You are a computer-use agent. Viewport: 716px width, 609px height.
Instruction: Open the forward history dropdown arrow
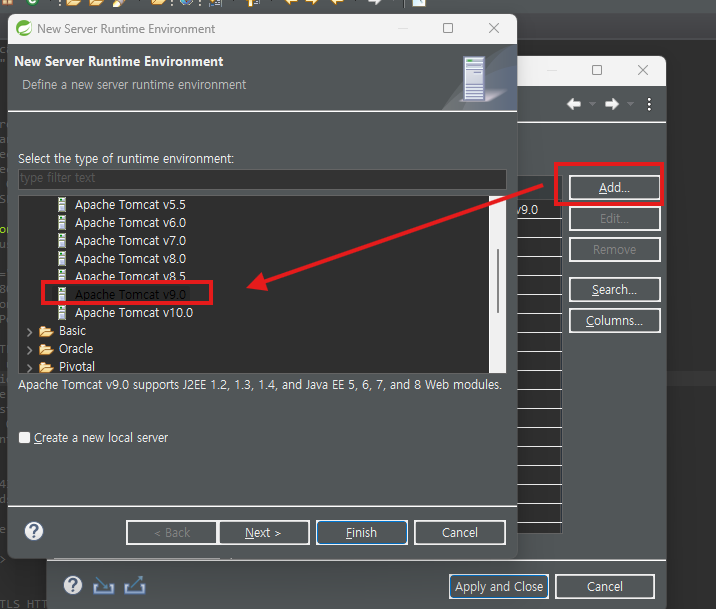(x=630, y=104)
